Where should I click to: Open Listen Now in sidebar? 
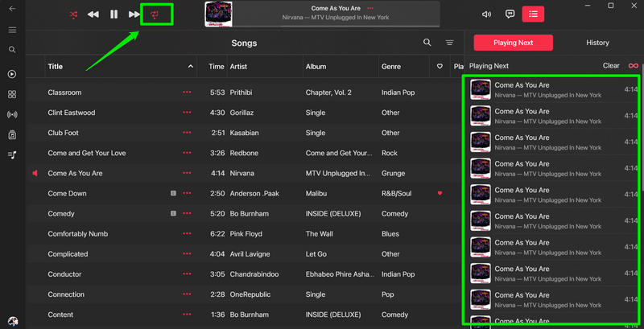tap(12, 74)
